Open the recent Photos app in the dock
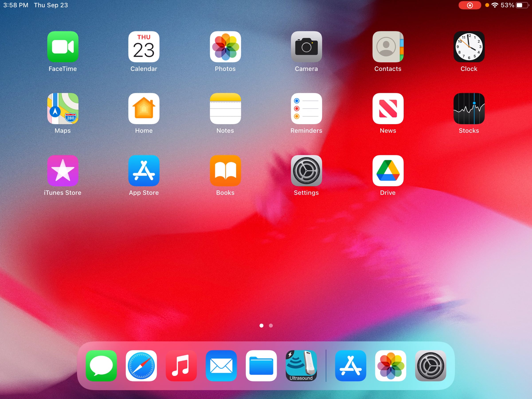 (390, 365)
